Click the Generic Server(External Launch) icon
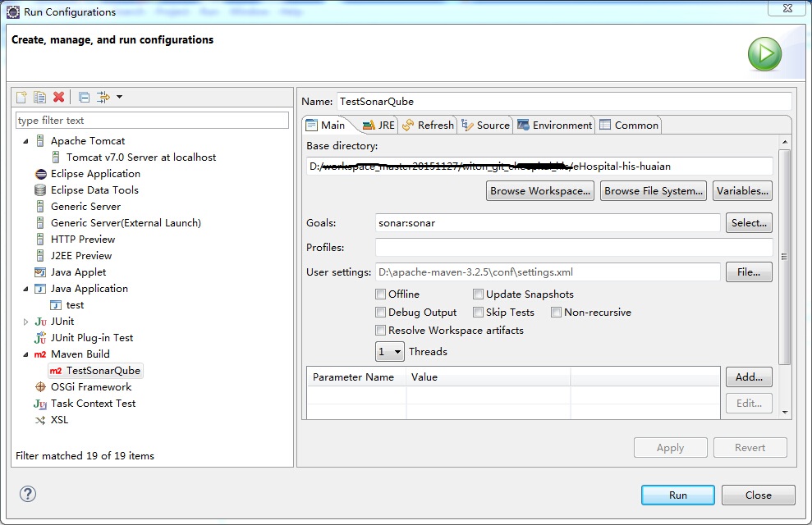This screenshot has width=812, height=525. pos(40,223)
